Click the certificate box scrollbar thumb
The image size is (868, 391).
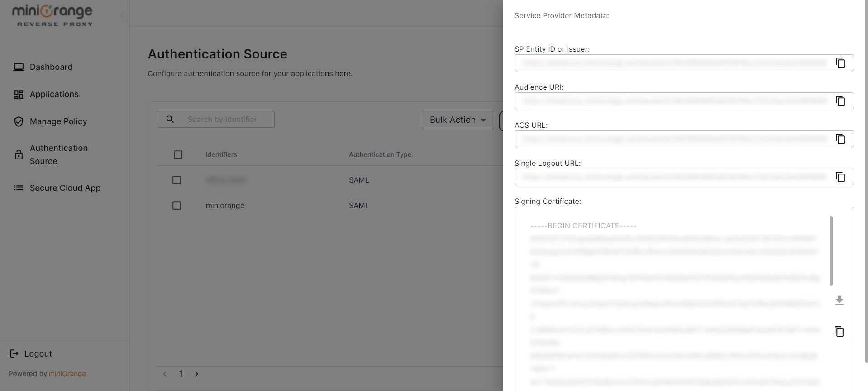(x=831, y=251)
